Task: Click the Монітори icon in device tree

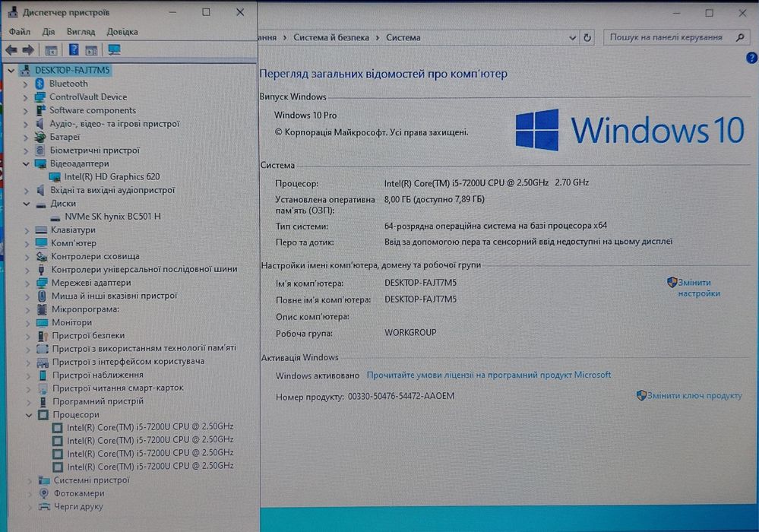Action: [x=42, y=322]
